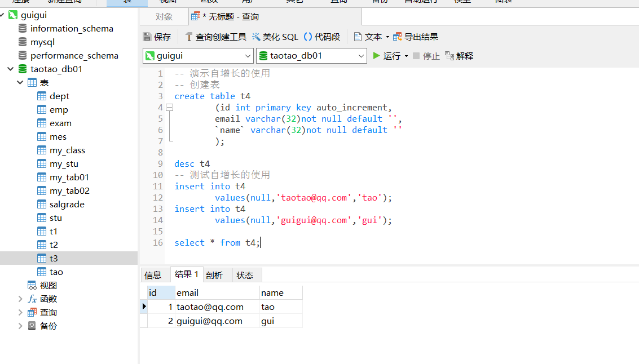Image resolution: width=639 pixels, height=364 pixels.
Task: Click the t1 table icon
Action: tap(42, 231)
